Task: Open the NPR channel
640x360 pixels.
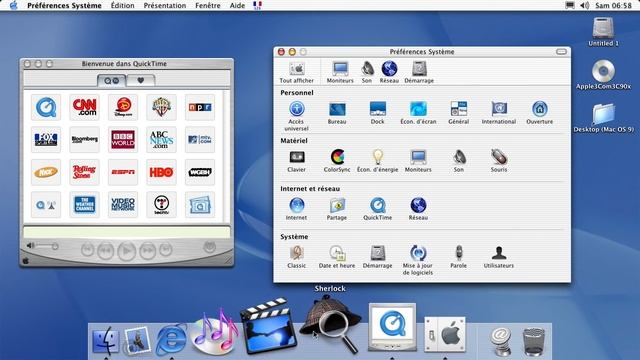Action: [200, 107]
